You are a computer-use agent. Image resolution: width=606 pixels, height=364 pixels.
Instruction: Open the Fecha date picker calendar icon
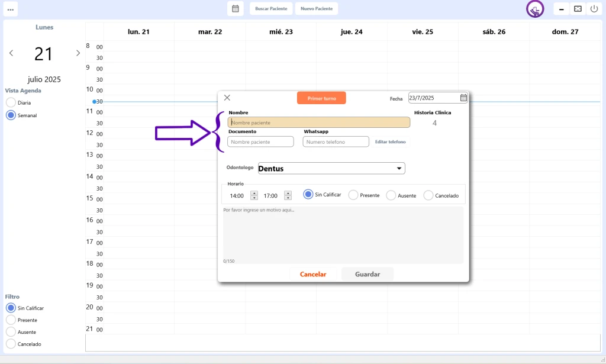coord(463,98)
